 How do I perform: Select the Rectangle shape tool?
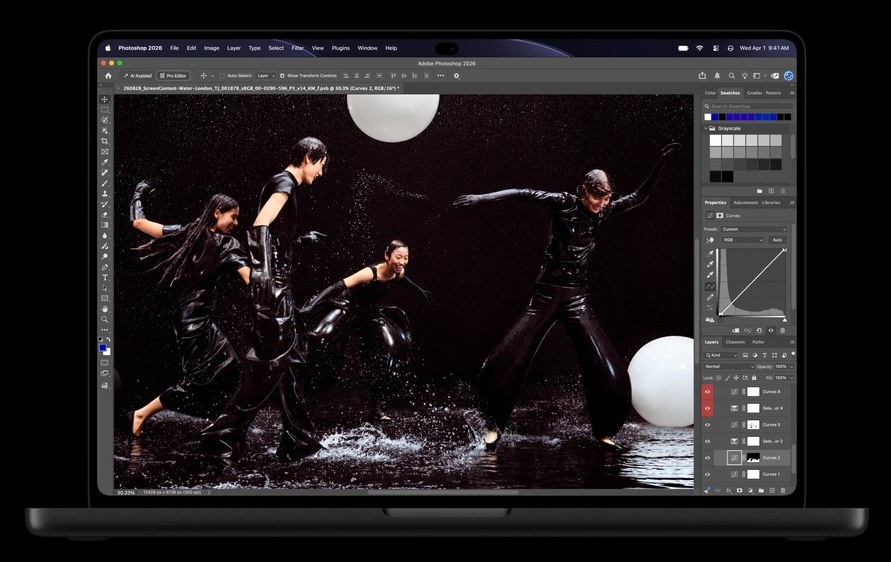[105, 298]
